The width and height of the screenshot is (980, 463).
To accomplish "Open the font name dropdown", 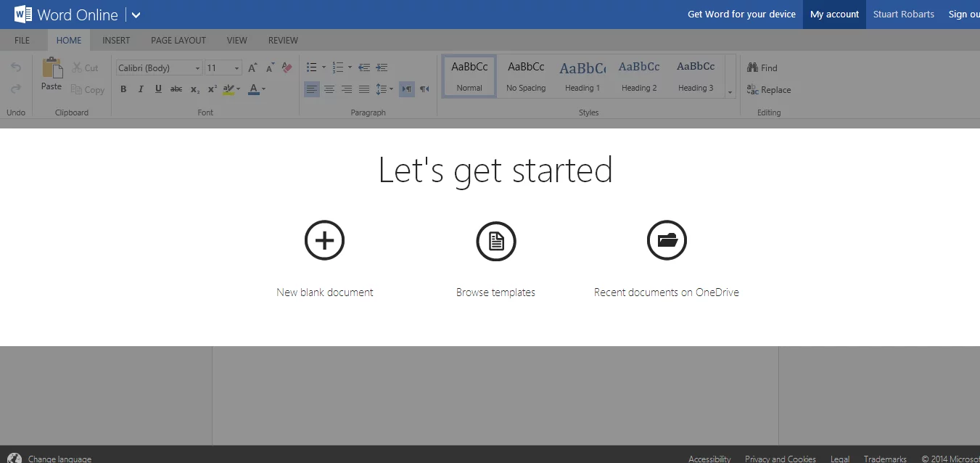I will tap(197, 67).
